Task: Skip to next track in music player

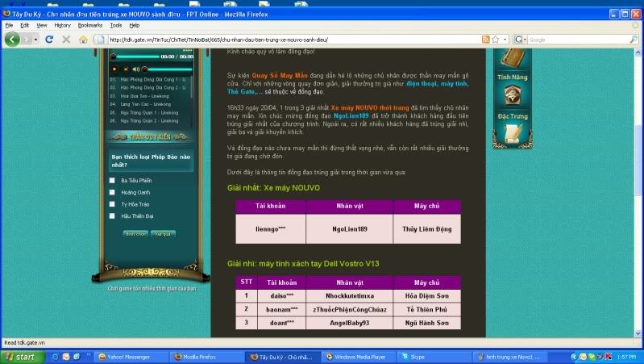Action: (126, 69)
